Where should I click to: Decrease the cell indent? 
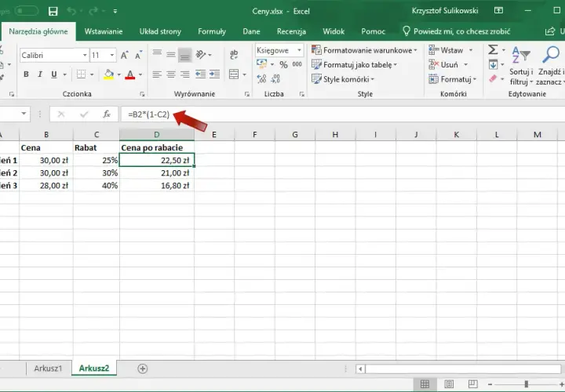[x=200, y=74]
